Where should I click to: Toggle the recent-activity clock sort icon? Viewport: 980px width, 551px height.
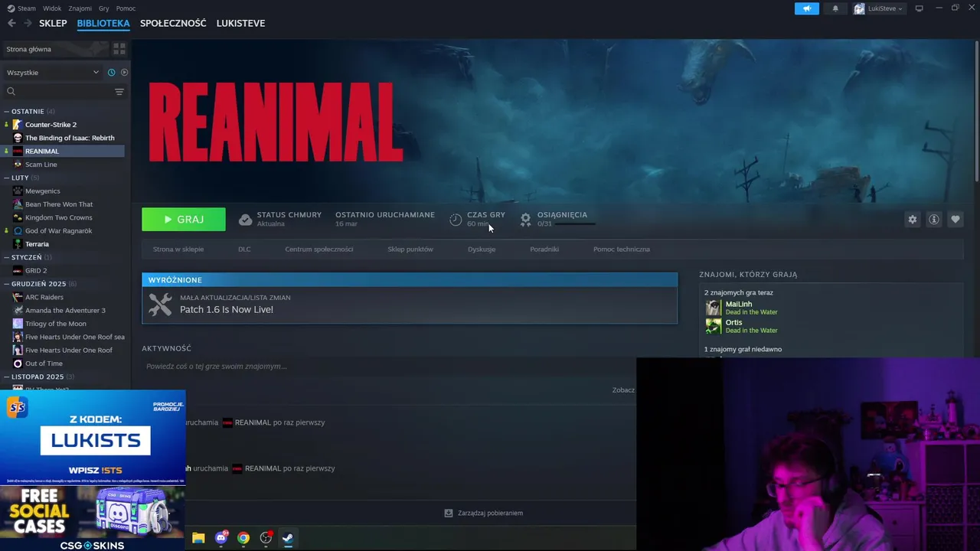pos(111,73)
